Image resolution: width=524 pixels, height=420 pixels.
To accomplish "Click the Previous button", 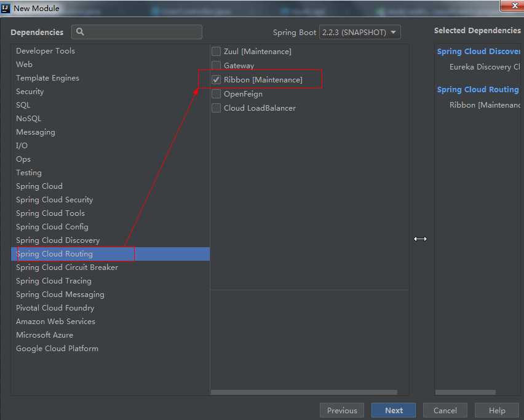I will [x=342, y=410].
